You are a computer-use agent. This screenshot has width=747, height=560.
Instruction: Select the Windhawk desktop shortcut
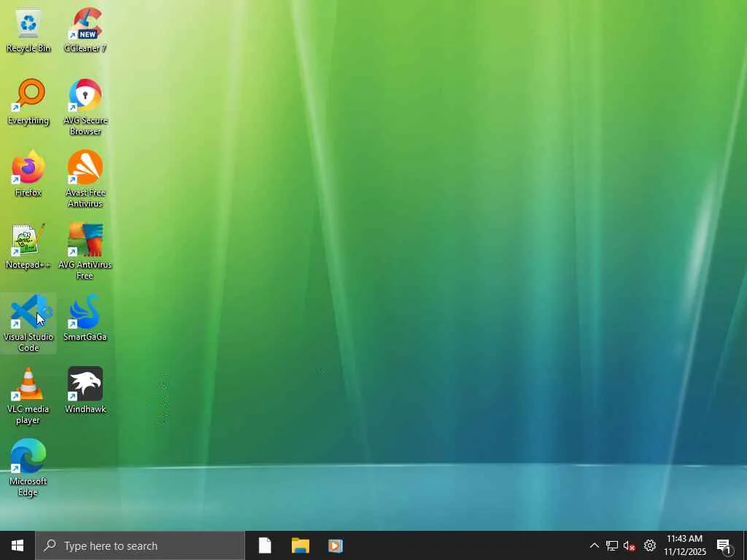tap(85, 391)
